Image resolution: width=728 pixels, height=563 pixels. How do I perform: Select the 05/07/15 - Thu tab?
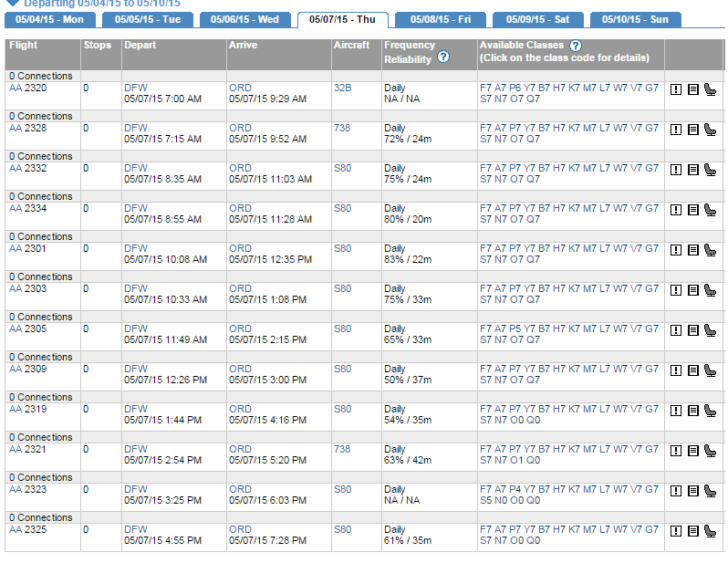click(x=342, y=19)
